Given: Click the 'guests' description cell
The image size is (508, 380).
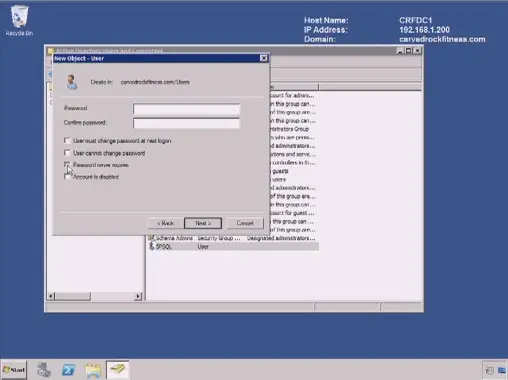Looking at the screenshot, I should [280, 171].
